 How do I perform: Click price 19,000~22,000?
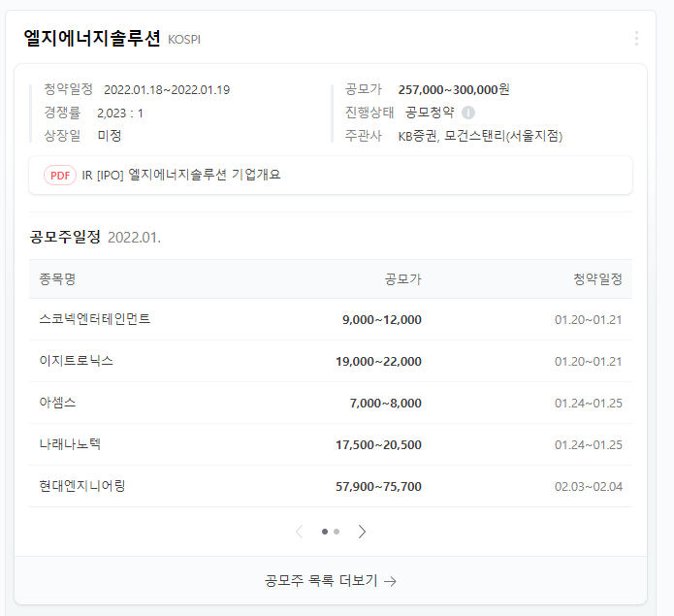(x=378, y=362)
